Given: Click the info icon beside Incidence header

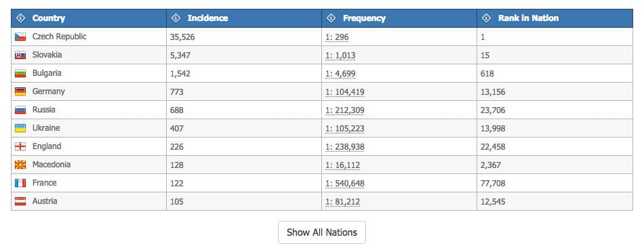Looking at the screenshot, I should [x=176, y=18].
